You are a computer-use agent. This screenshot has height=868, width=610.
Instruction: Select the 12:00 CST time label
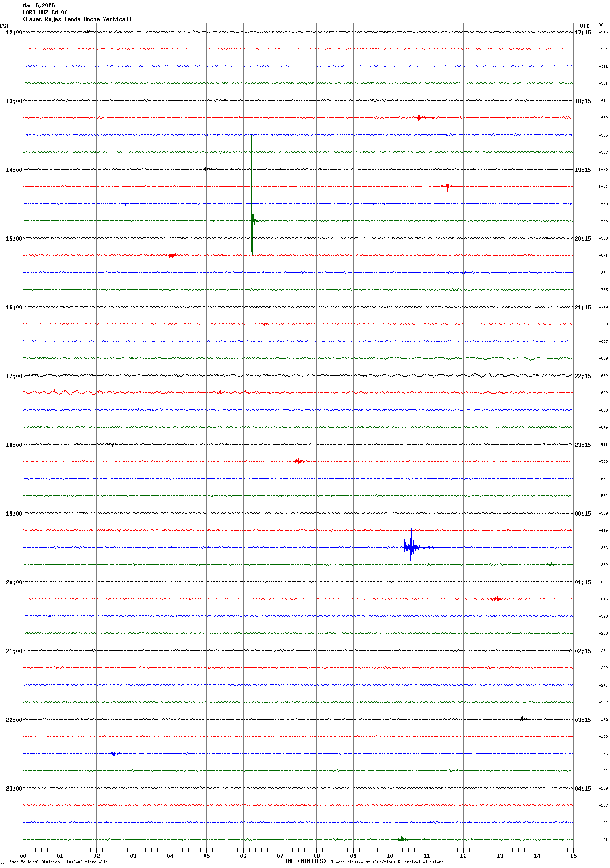14,33
